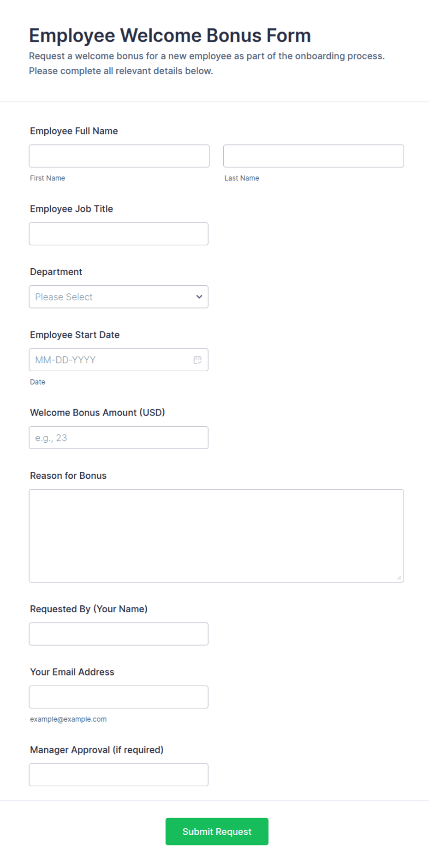This screenshot has height=868, width=429.
Task: Click the Welcome Bonus Amount (USD) label
Action: (97, 413)
